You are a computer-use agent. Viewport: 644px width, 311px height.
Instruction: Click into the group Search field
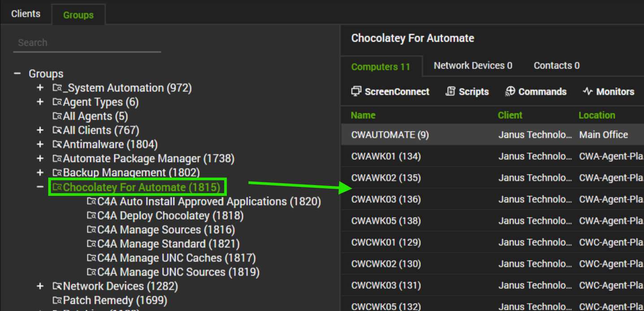[87, 43]
